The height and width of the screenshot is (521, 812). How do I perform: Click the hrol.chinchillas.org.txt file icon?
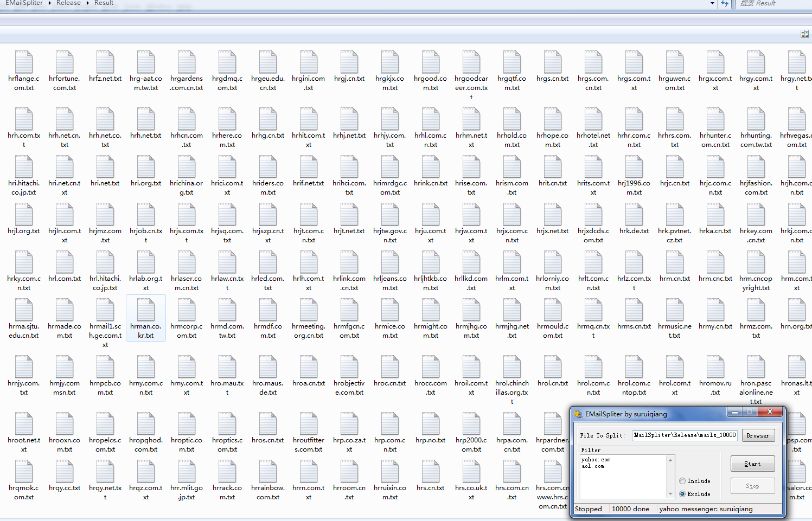(512, 366)
